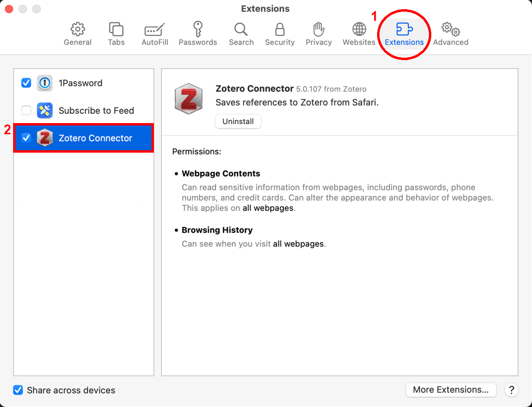Uninstall the Zotero Connector extension
Image resolution: width=532 pixels, height=407 pixels.
pos(238,121)
